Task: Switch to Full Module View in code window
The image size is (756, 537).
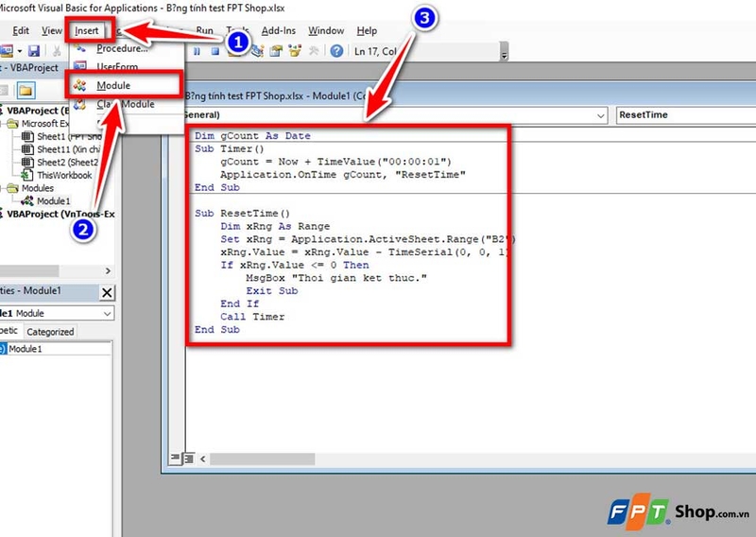Action: pos(188,458)
